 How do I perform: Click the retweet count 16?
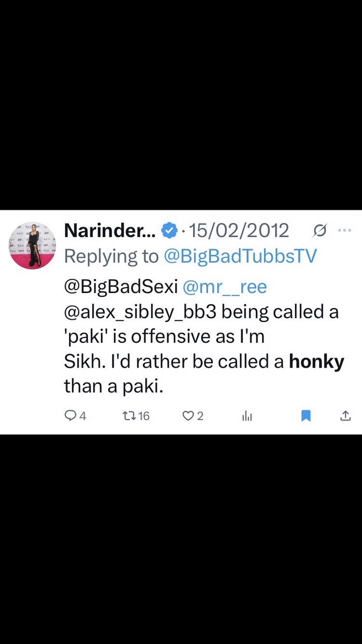click(x=144, y=416)
